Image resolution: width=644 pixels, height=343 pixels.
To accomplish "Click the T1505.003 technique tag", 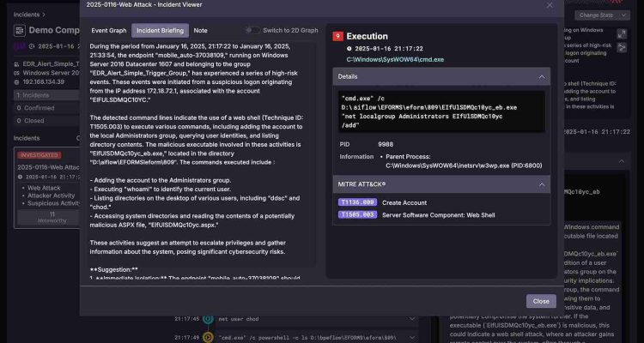I will point(357,214).
